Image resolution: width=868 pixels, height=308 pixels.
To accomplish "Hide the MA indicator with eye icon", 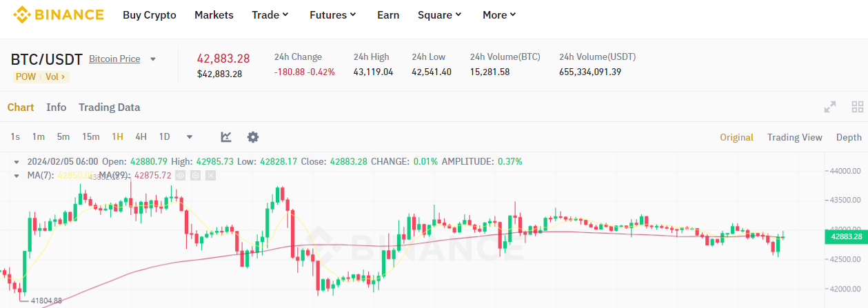I will click(x=180, y=176).
